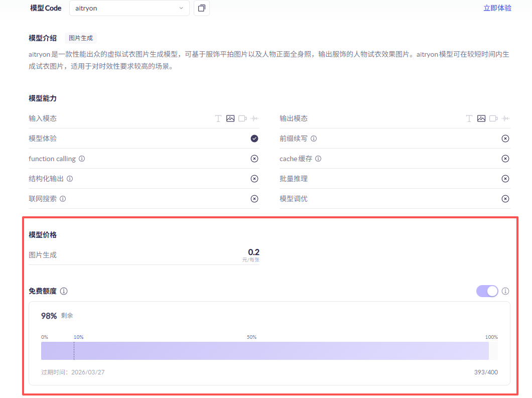Click the 10% marker on quota bar
The width and height of the screenshot is (532, 398).
click(x=78, y=337)
